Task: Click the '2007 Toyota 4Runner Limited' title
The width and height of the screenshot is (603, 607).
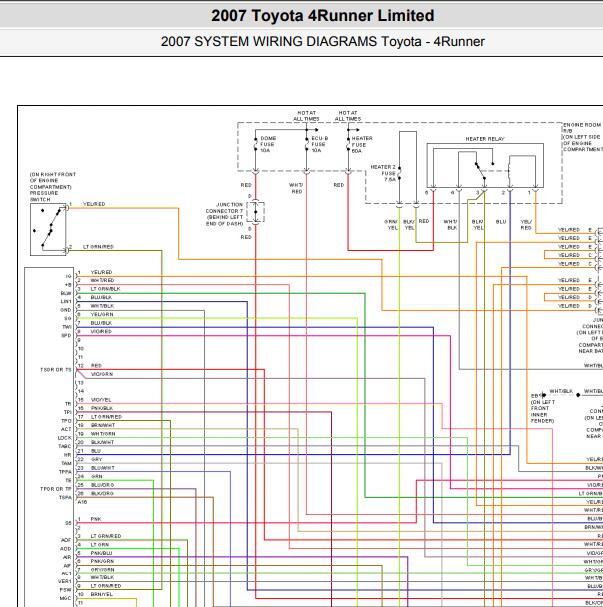Action: pos(322,15)
